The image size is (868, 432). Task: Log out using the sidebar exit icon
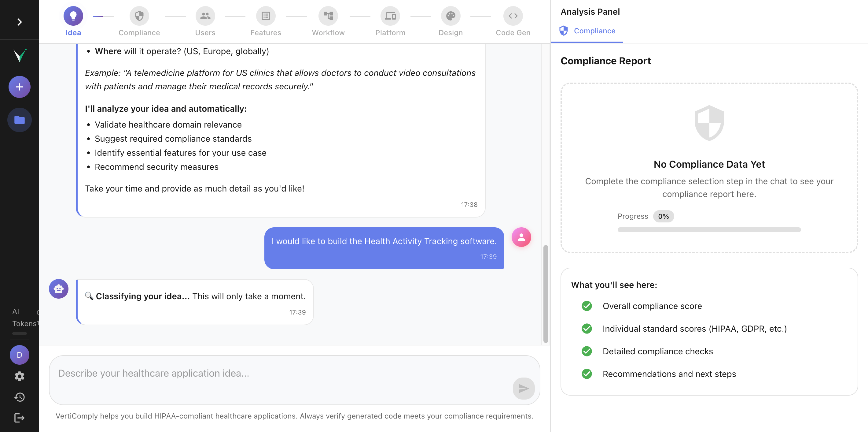19,418
